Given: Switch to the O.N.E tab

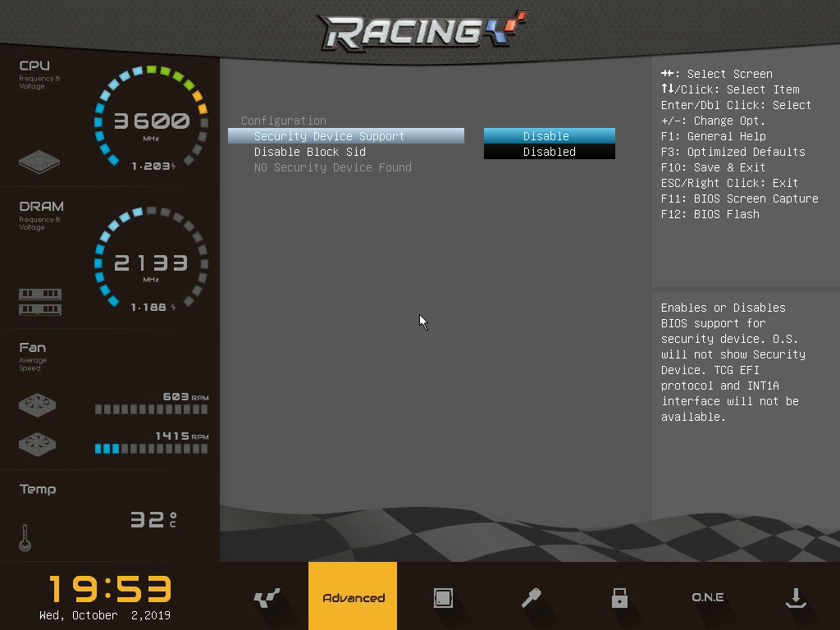Looking at the screenshot, I should [x=708, y=597].
